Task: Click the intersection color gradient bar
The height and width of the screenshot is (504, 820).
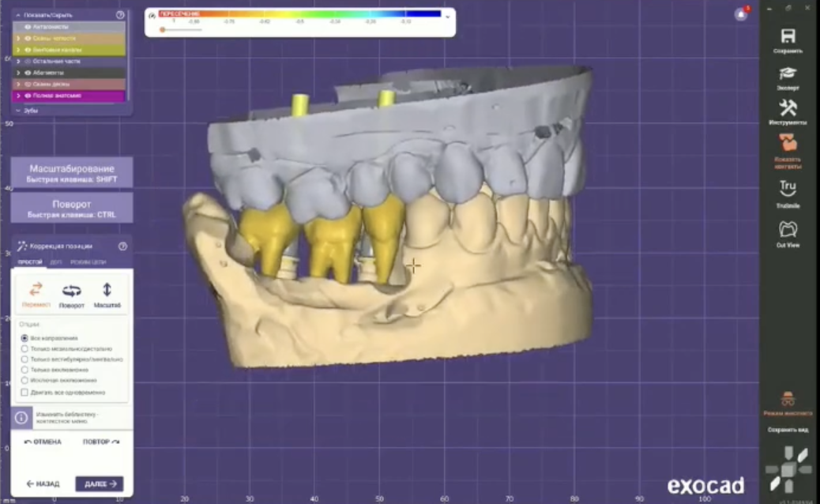Action: pos(300,14)
